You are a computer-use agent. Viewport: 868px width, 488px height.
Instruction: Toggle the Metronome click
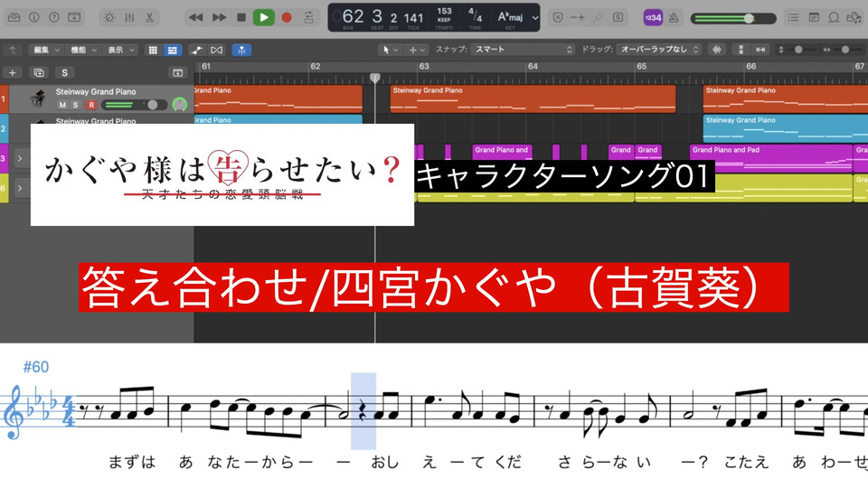pos(674,18)
